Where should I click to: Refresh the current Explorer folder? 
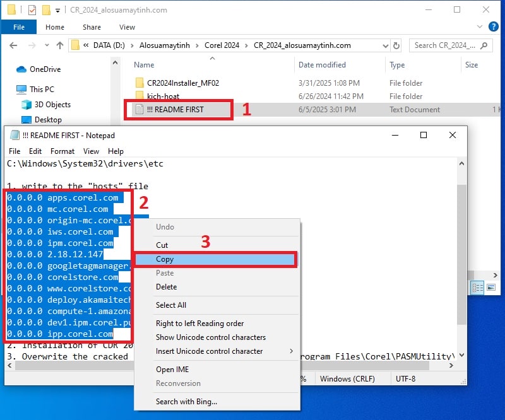(396, 45)
